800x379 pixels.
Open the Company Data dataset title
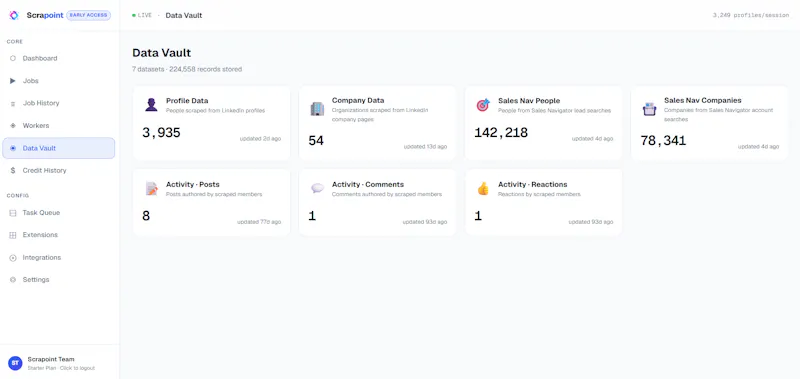click(358, 100)
